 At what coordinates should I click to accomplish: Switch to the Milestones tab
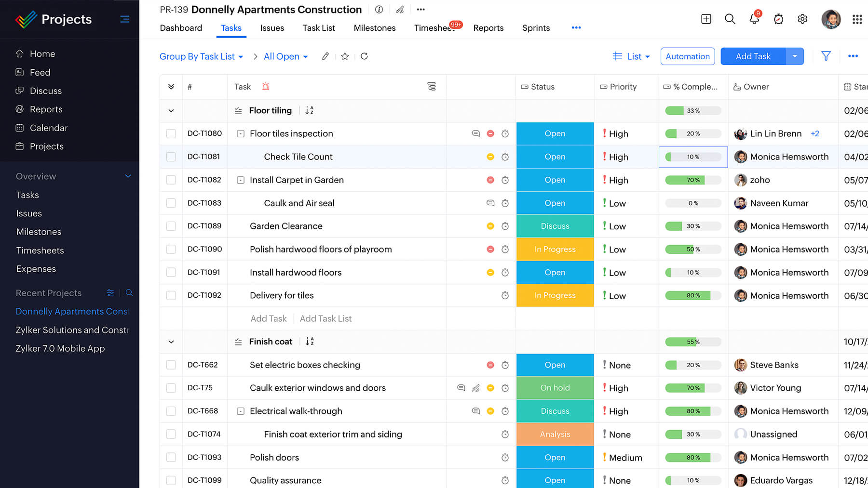[x=375, y=27]
